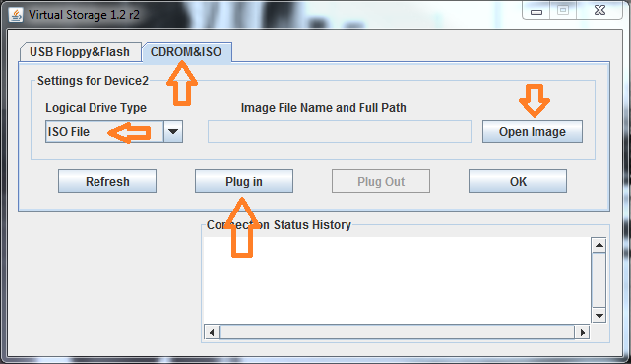Image resolution: width=631 pixels, height=364 pixels.
Task: Click the vertical scrollbar track in history
Action: click(x=599, y=280)
